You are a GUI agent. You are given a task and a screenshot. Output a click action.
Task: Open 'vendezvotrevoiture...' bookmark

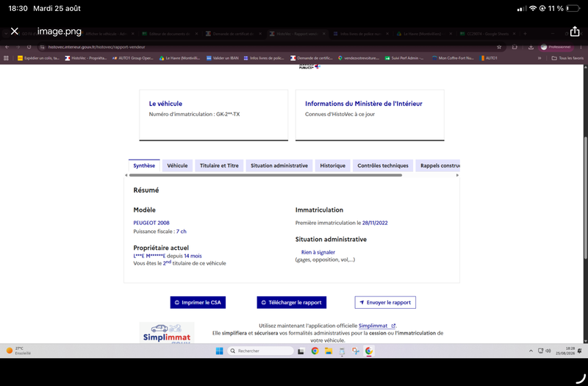click(x=359, y=58)
